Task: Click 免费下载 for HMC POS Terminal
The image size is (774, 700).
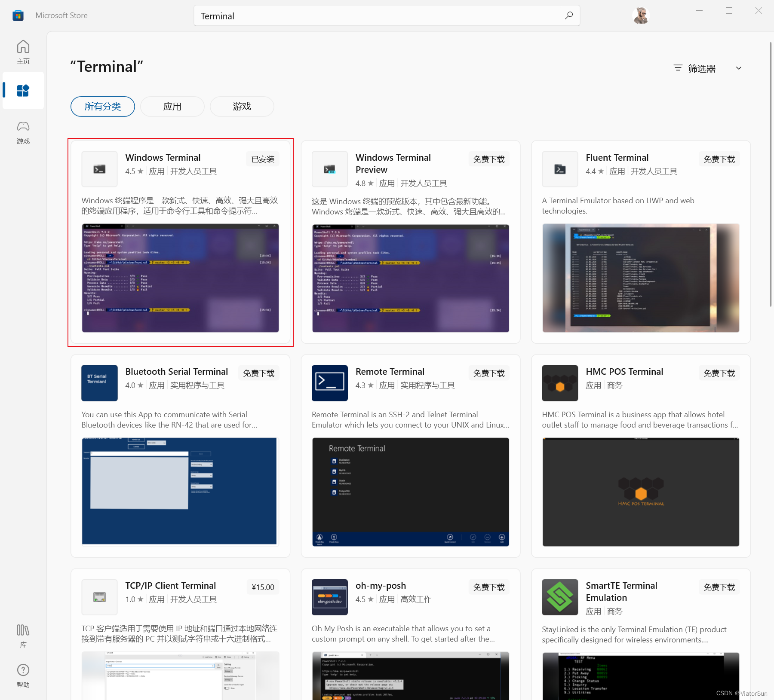Action: coord(719,373)
